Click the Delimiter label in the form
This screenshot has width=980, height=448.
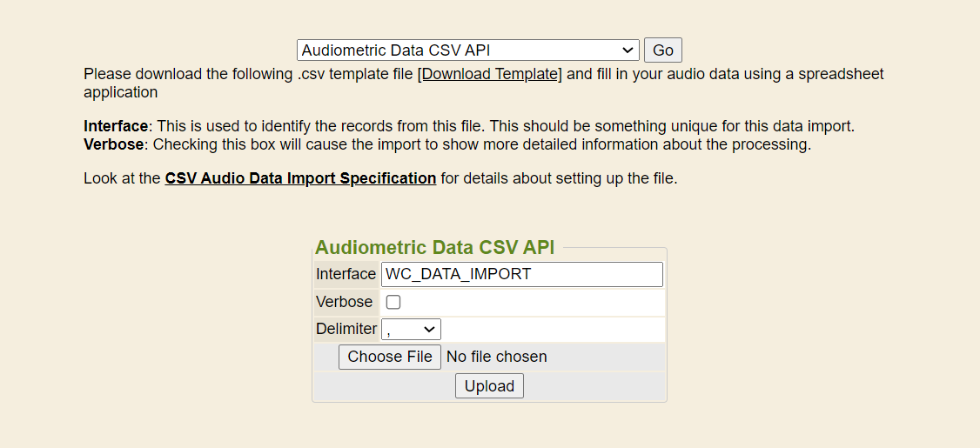(x=346, y=329)
